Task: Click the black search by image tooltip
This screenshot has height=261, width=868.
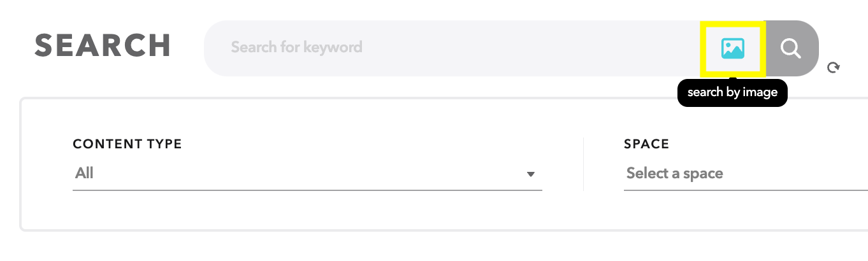Action: click(733, 92)
